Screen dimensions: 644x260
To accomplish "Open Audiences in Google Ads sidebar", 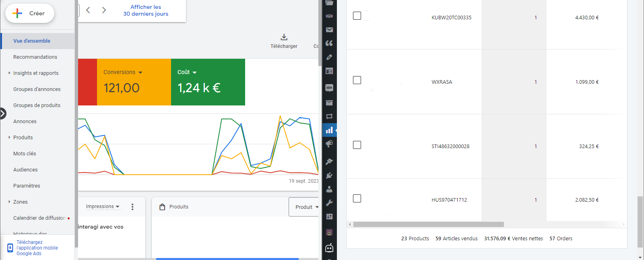I will tap(25, 170).
